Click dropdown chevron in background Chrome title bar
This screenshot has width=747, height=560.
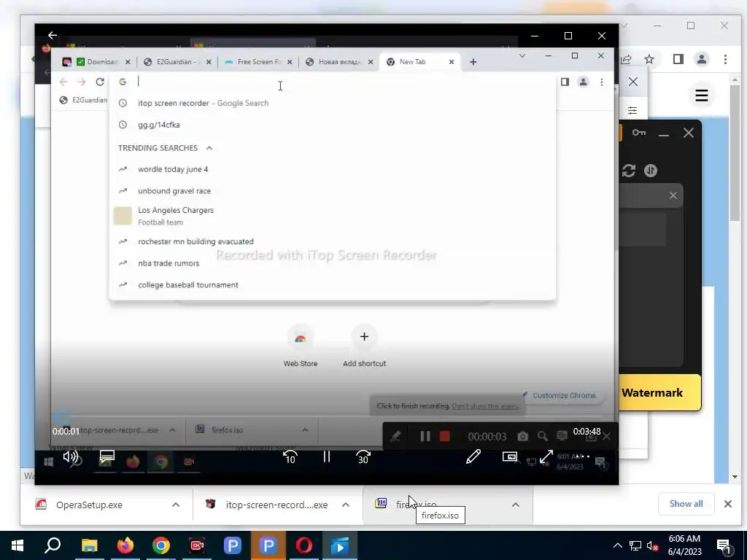624,26
